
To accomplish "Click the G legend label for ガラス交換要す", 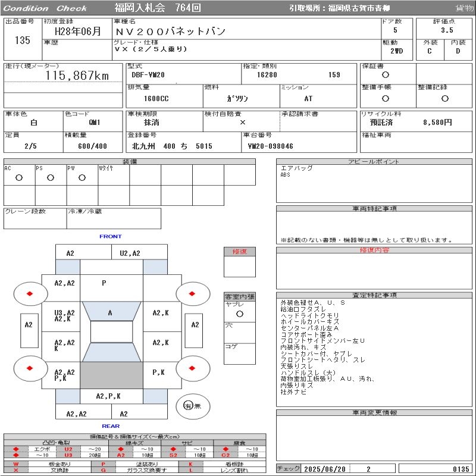I will tap(104, 470).
